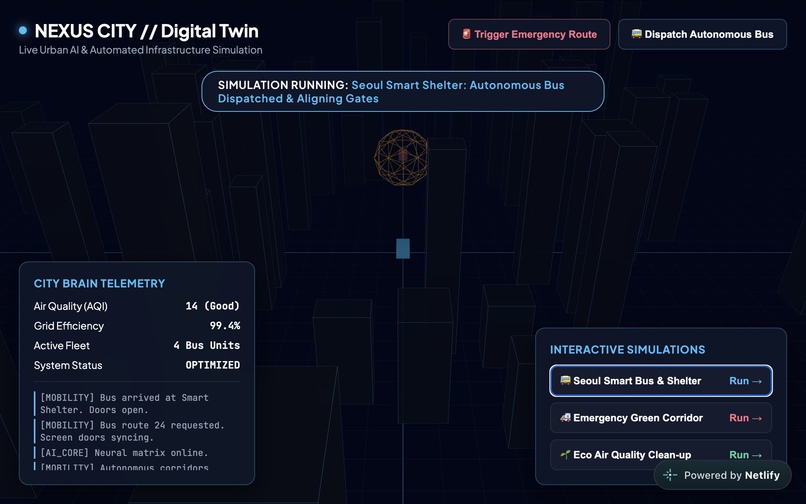Click the Grid Efficiency value 99.4%
Screen dimensions: 806x504
pyautogui.click(x=225, y=326)
